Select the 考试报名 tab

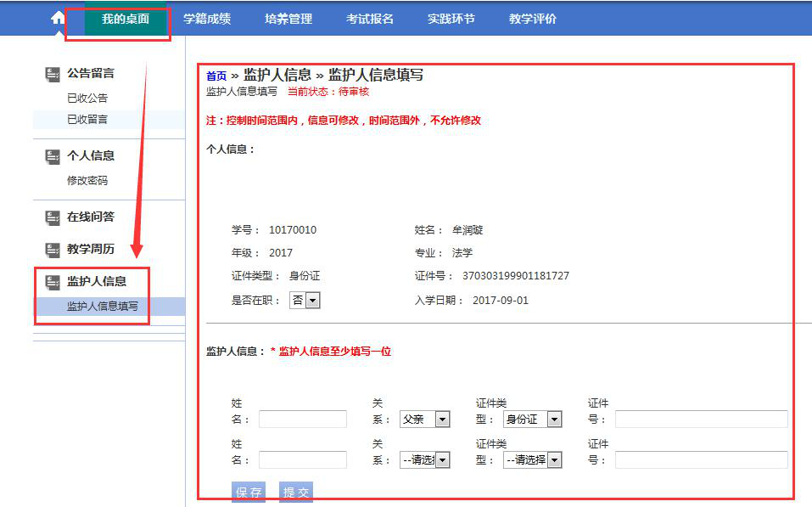[x=368, y=18]
